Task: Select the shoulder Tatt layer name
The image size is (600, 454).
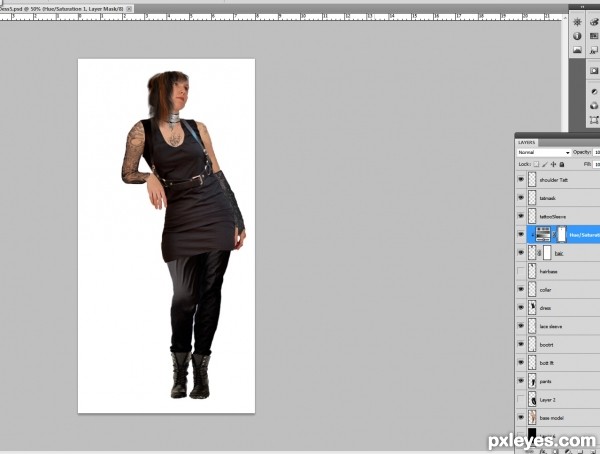Action: [553, 180]
